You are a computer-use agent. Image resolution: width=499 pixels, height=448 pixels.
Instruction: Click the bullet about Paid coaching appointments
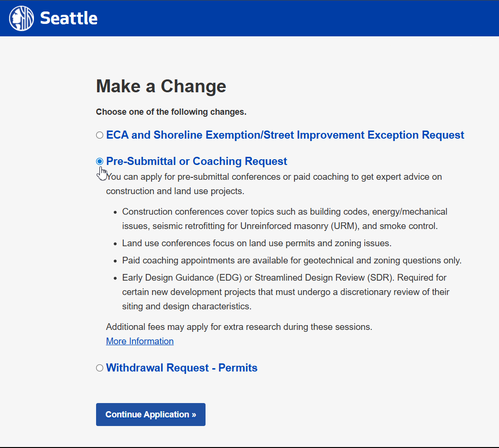(292, 261)
